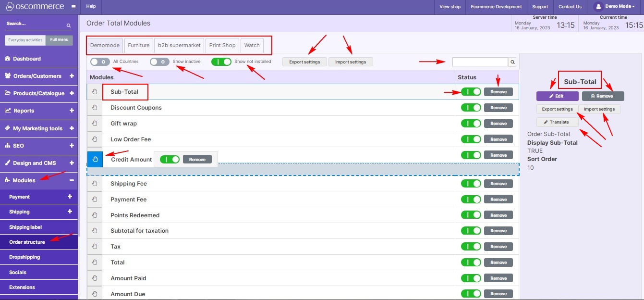Switch to the Print Shop tab
The width and height of the screenshot is (644, 300).
[222, 45]
